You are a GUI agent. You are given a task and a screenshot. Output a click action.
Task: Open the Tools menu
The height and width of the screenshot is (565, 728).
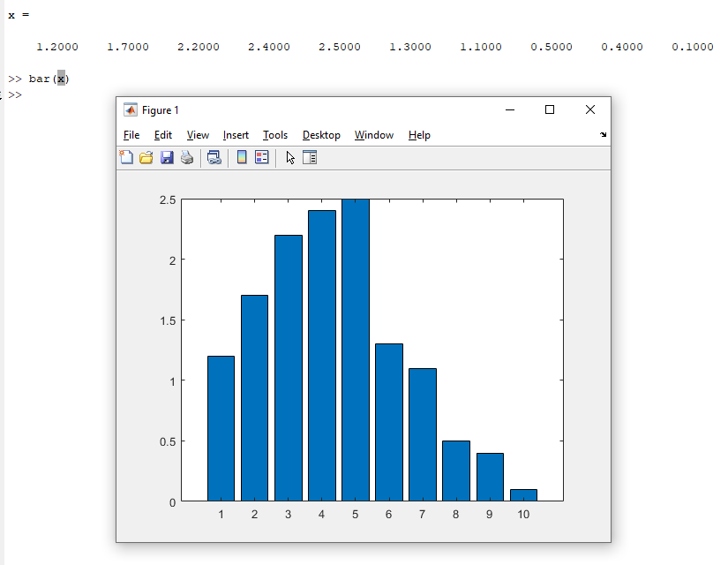[x=275, y=135]
